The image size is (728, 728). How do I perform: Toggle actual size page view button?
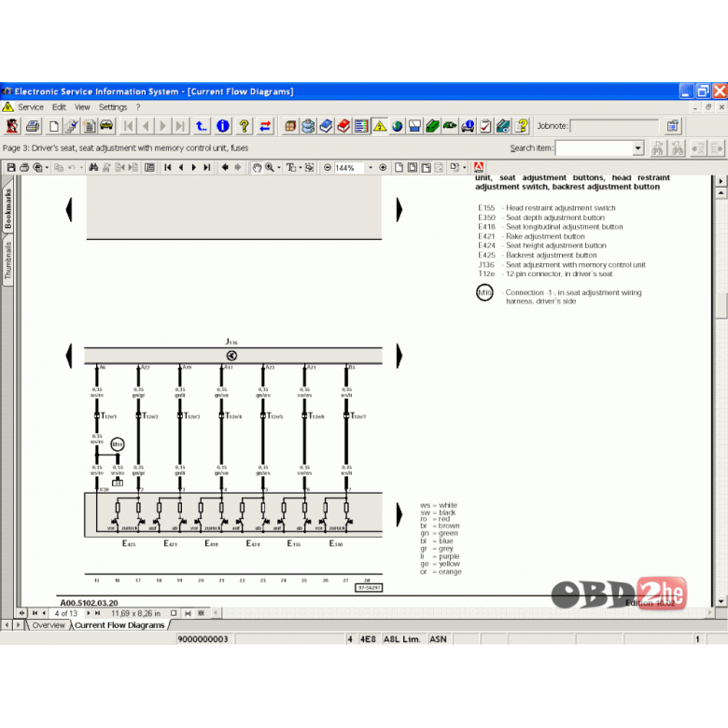click(x=399, y=168)
